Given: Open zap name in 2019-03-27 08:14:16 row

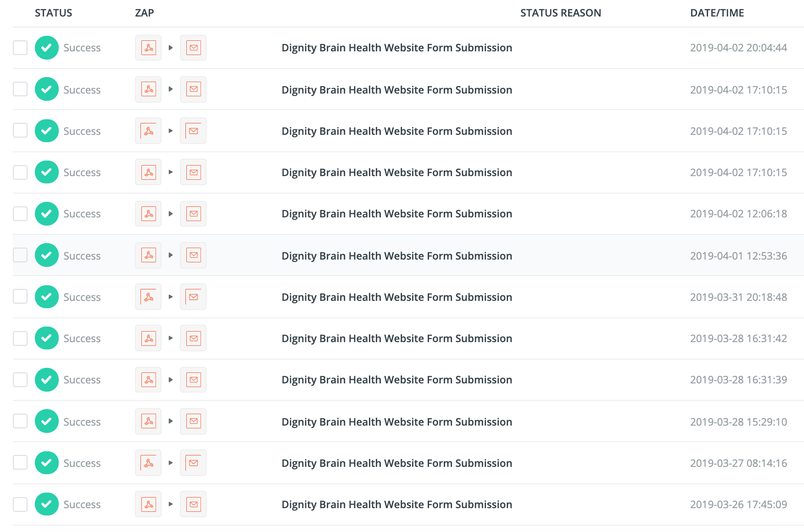Looking at the screenshot, I should (x=397, y=463).
